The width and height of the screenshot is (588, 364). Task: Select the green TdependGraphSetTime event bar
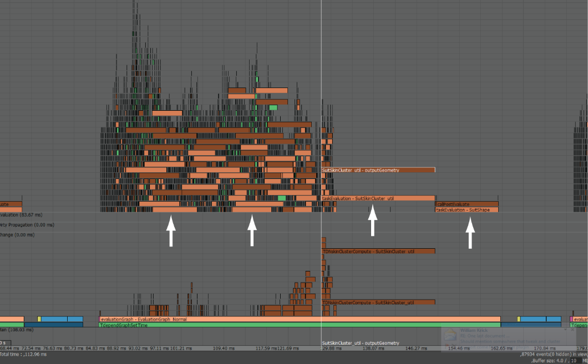(x=300, y=325)
